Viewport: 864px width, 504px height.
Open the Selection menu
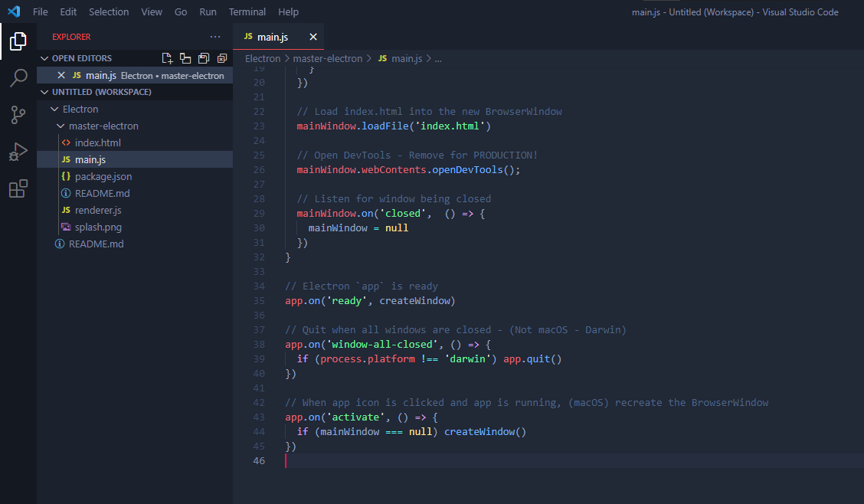[109, 11]
